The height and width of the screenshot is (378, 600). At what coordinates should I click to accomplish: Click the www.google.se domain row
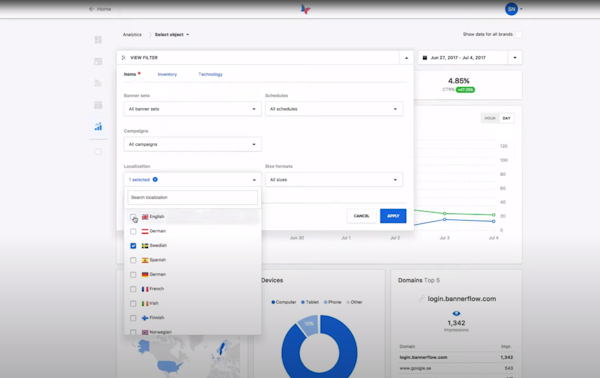[x=456, y=368]
